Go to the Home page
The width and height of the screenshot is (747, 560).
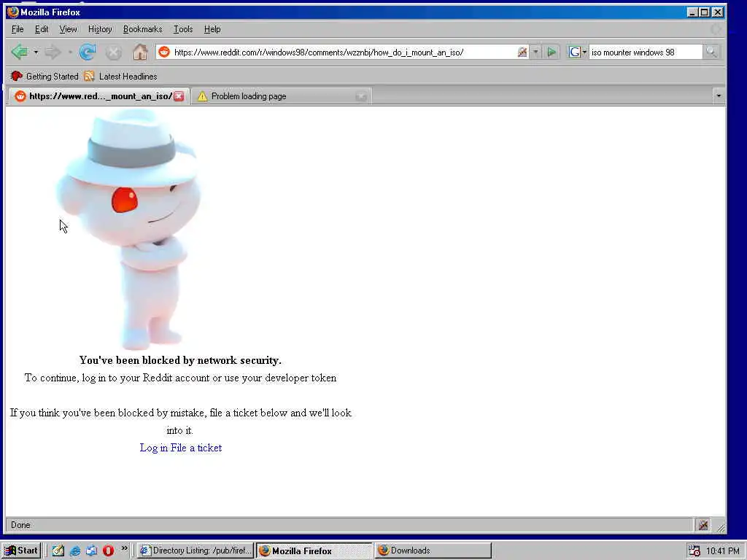(x=139, y=52)
